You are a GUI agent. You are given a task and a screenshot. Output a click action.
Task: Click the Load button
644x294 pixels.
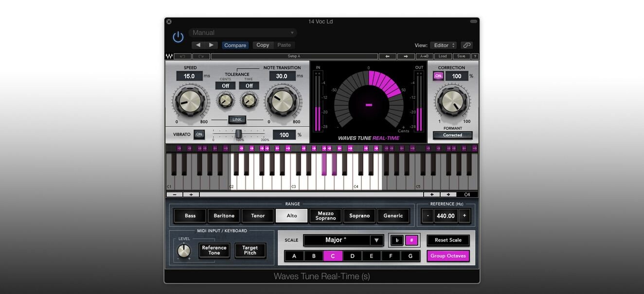pyautogui.click(x=443, y=56)
